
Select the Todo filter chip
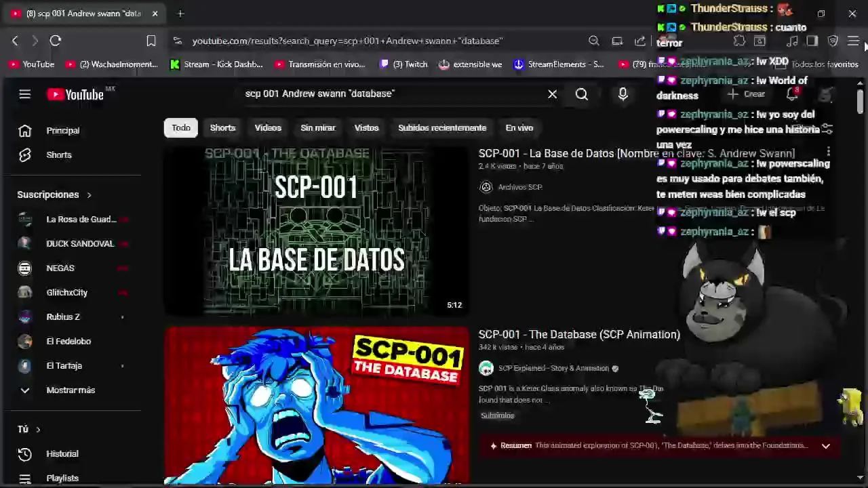tap(181, 127)
